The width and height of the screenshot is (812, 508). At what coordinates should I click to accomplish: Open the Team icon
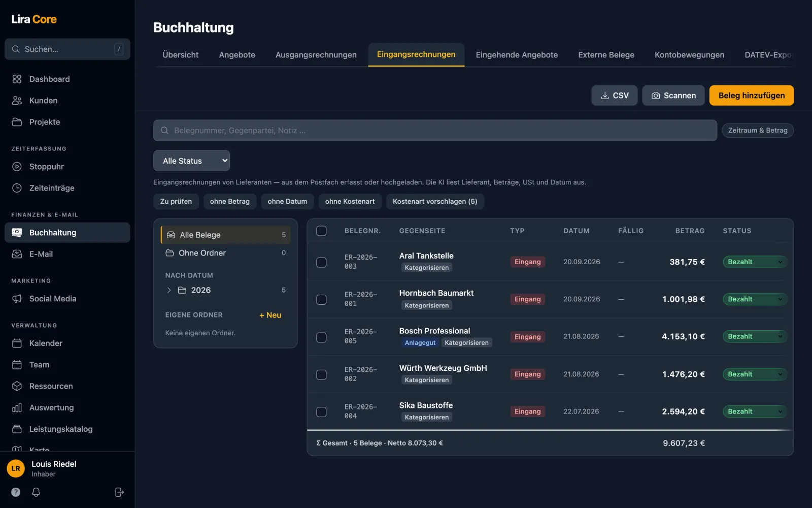[x=17, y=365]
